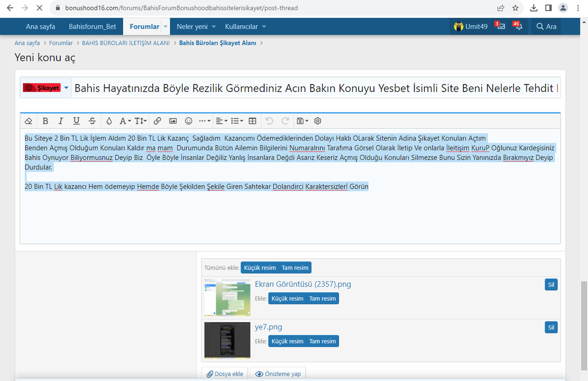Toggle underline formatting
The width and height of the screenshot is (588, 381).
coord(76,121)
